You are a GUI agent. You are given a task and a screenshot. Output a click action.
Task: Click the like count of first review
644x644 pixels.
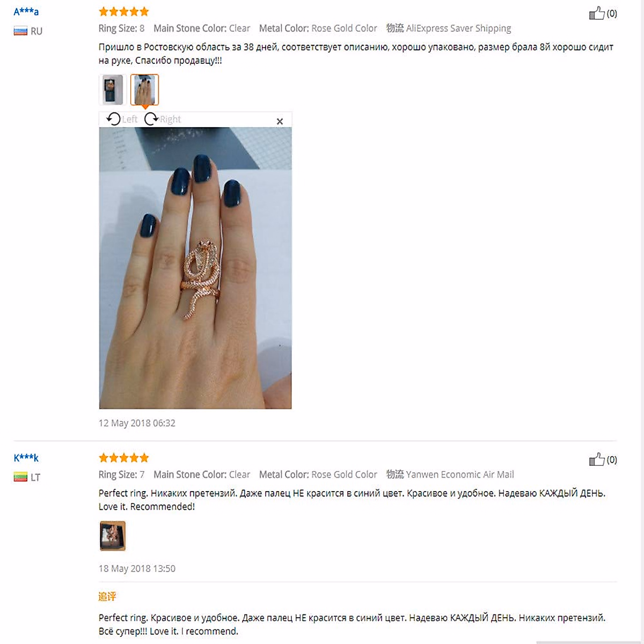(612, 13)
